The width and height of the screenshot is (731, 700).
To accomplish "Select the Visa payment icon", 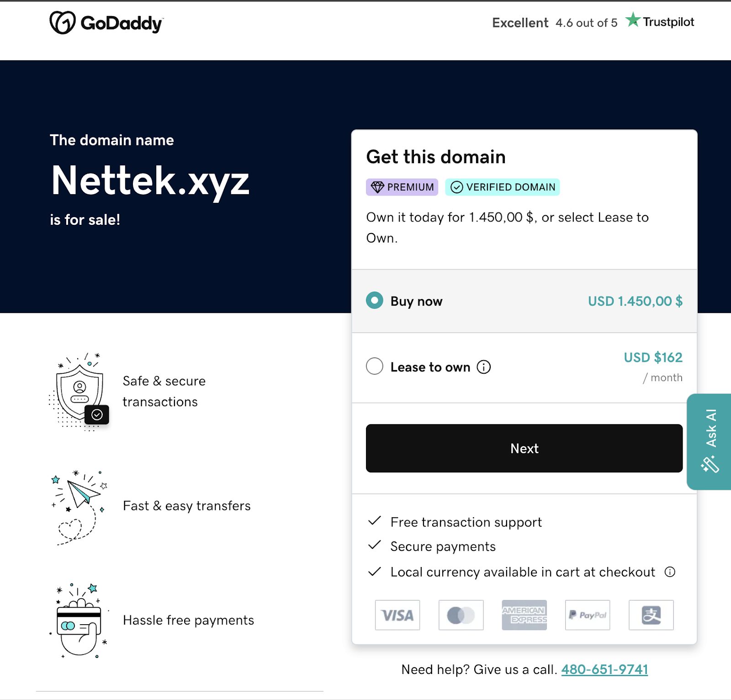I will click(x=397, y=615).
